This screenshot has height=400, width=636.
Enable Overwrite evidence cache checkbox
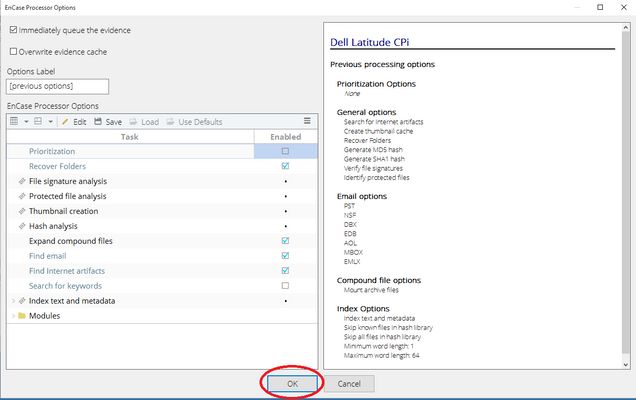tap(13, 51)
